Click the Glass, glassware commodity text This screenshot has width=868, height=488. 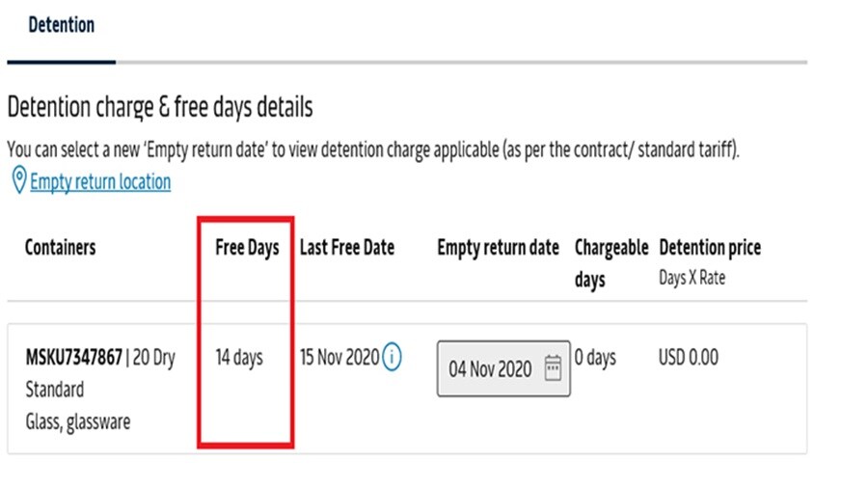[x=77, y=421]
